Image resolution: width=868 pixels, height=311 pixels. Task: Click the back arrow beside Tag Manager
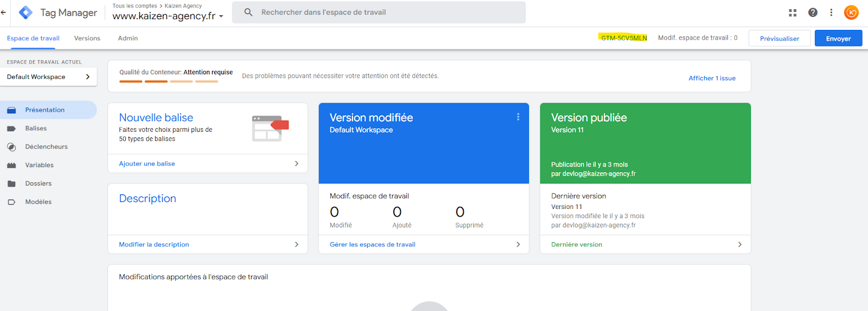3,12
